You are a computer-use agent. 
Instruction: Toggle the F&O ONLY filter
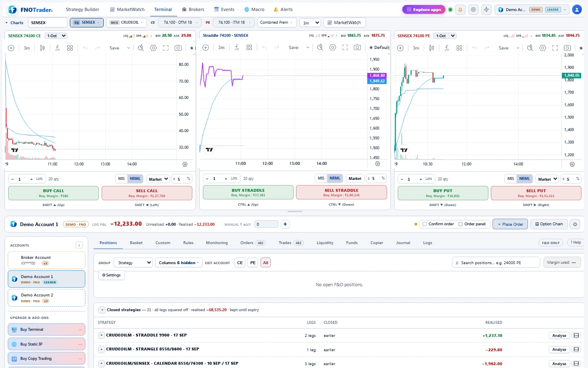tap(550, 243)
